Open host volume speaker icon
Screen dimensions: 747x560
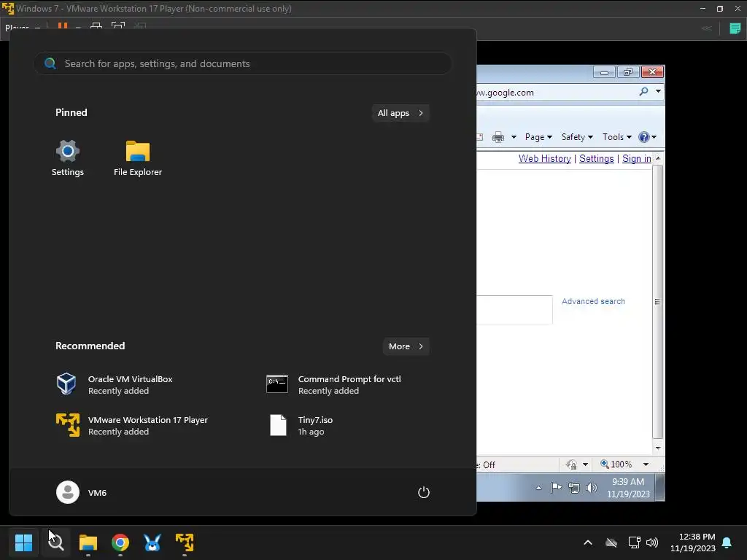(652, 542)
